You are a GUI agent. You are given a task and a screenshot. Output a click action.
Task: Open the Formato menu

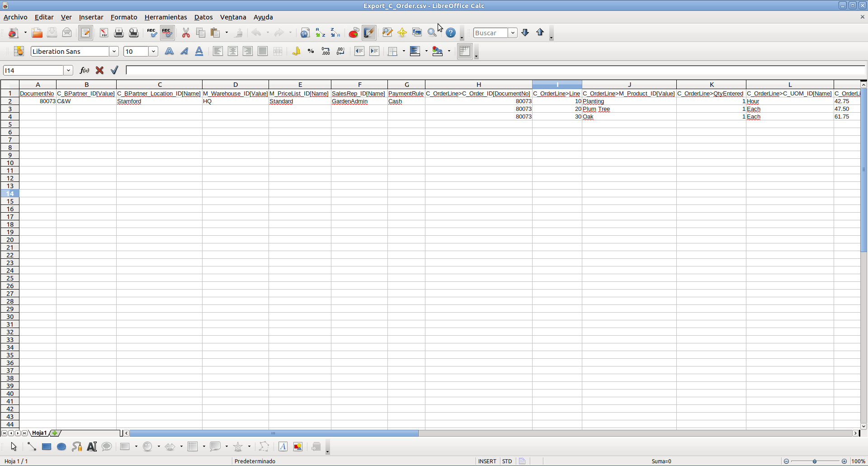tap(123, 17)
